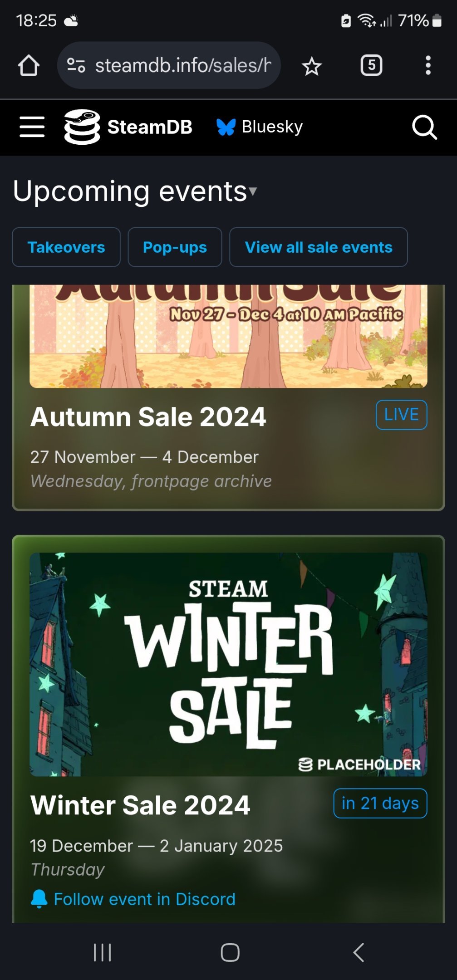Expand the Upcoming events dropdown arrow
Viewport: 457px width, 980px height.
tap(253, 191)
